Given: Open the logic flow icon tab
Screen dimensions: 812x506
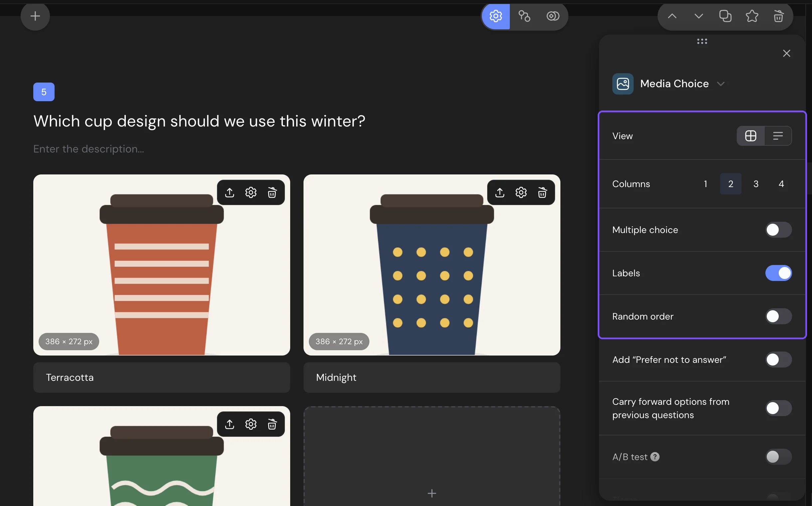Looking at the screenshot, I should pos(524,16).
